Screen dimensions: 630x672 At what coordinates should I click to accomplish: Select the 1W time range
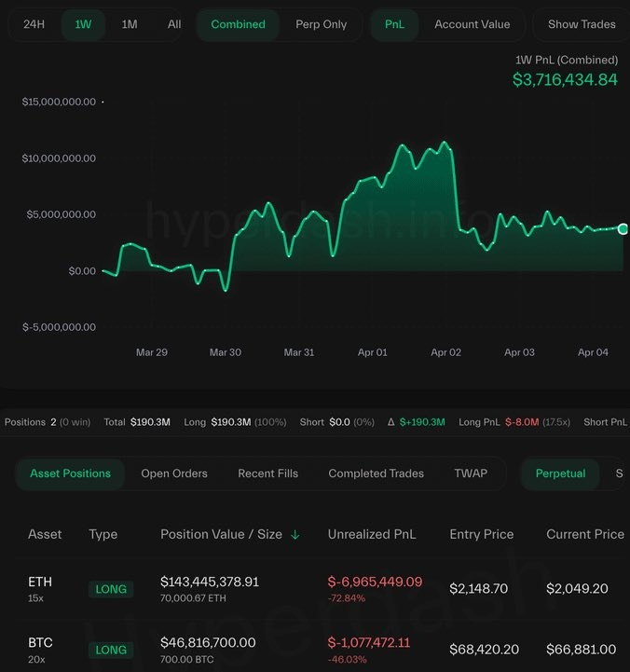pyautogui.click(x=83, y=24)
